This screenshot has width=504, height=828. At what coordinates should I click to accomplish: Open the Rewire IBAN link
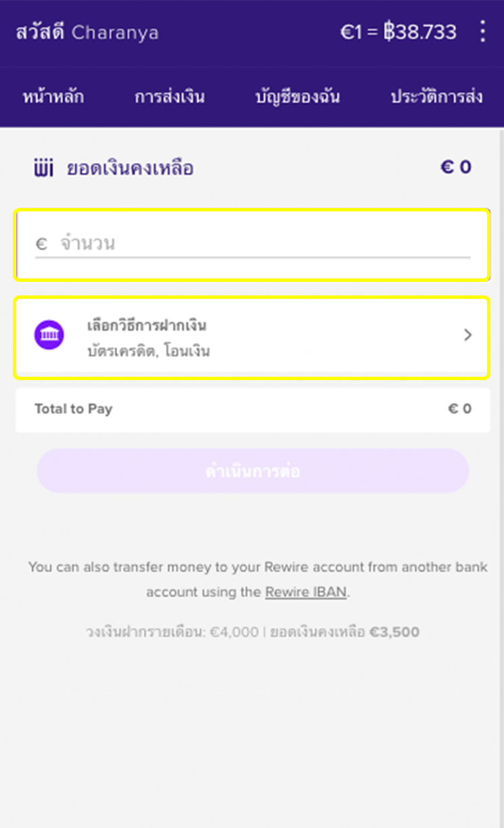pyautogui.click(x=306, y=592)
